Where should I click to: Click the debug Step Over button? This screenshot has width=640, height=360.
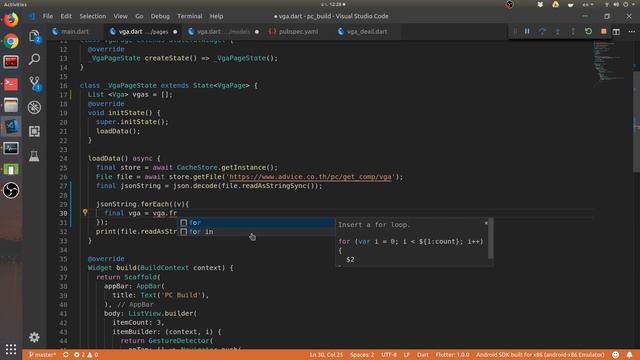pos(542,31)
